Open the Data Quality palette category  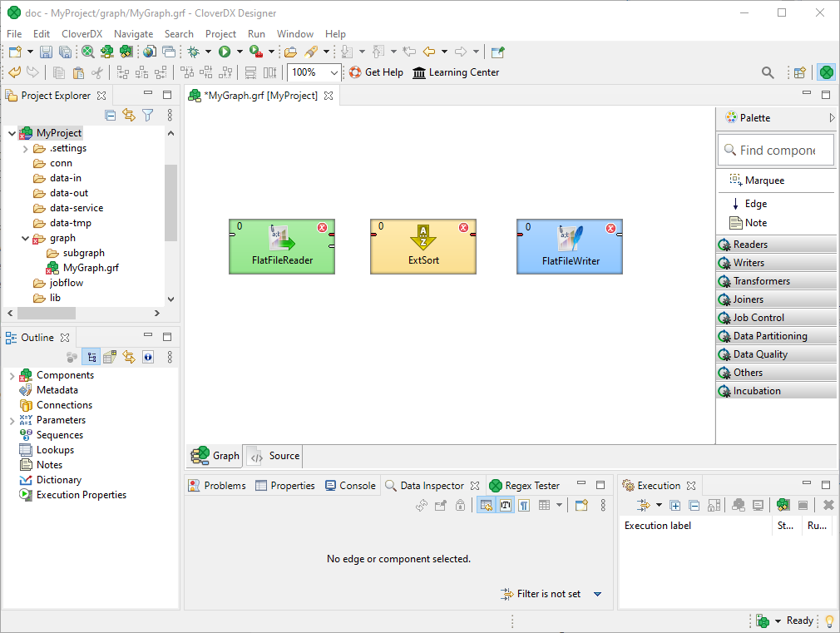776,354
